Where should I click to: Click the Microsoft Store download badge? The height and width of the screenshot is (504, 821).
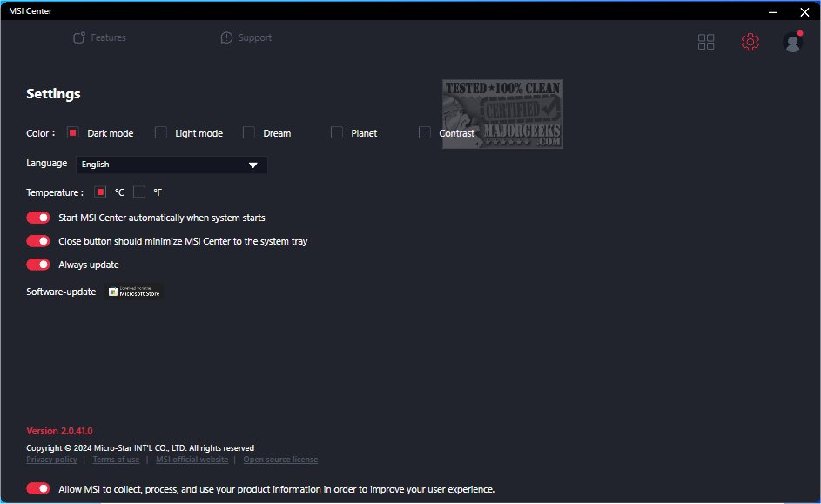point(135,292)
